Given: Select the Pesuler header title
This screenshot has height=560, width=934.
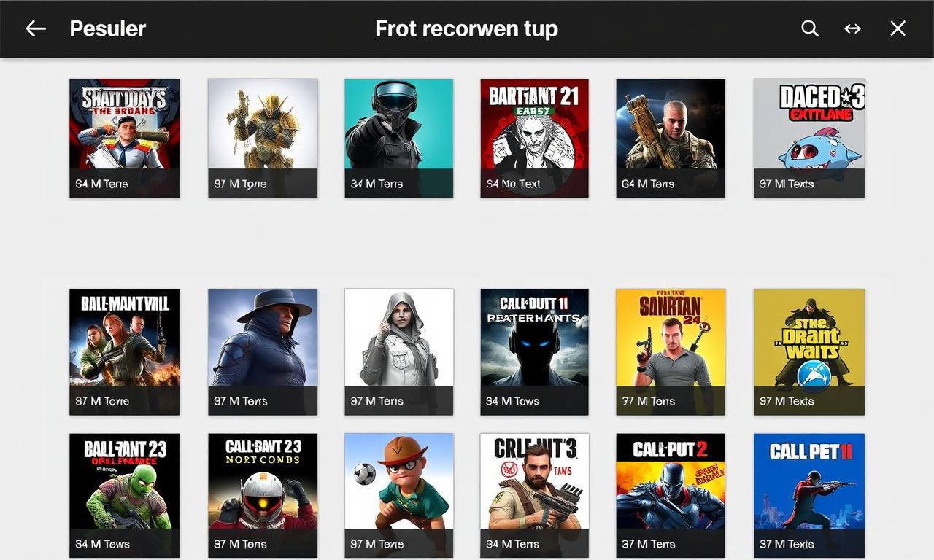Looking at the screenshot, I should [x=108, y=28].
